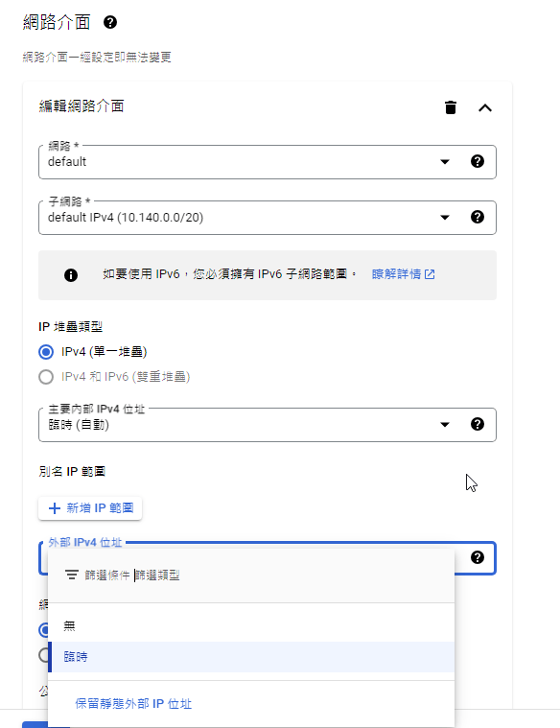Click 保留靜態外部 IP 位址 link
This screenshot has width=560, height=728.
[133, 703]
